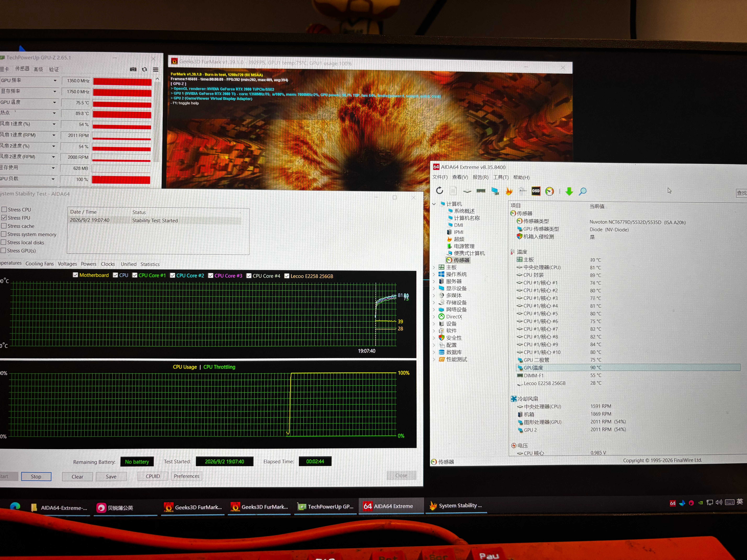This screenshot has width=747, height=560.
Task: Open the 热点 sensor dropdown in GPU-Z
Action: (x=54, y=113)
